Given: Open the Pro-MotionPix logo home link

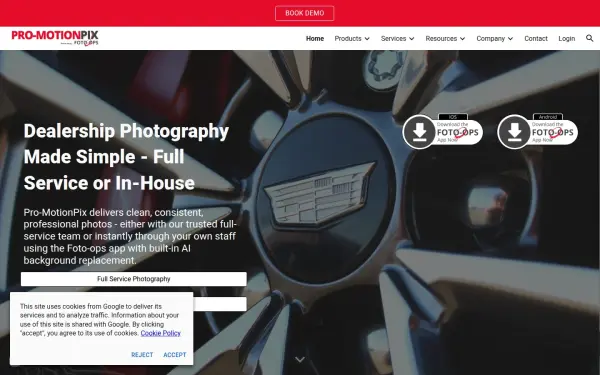Looking at the screenshot, I should [x=55, y=38].
